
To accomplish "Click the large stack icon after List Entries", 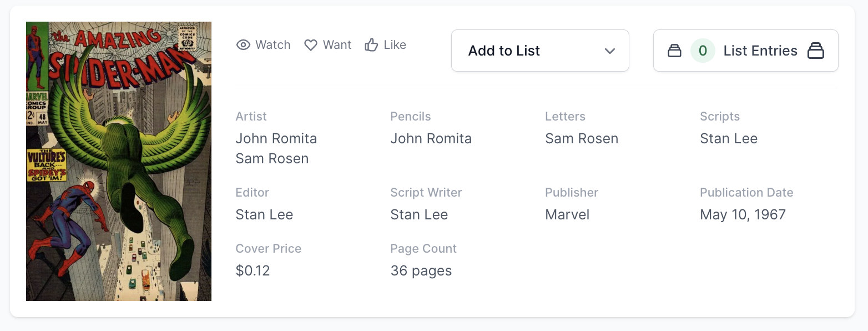I will 815,51.
